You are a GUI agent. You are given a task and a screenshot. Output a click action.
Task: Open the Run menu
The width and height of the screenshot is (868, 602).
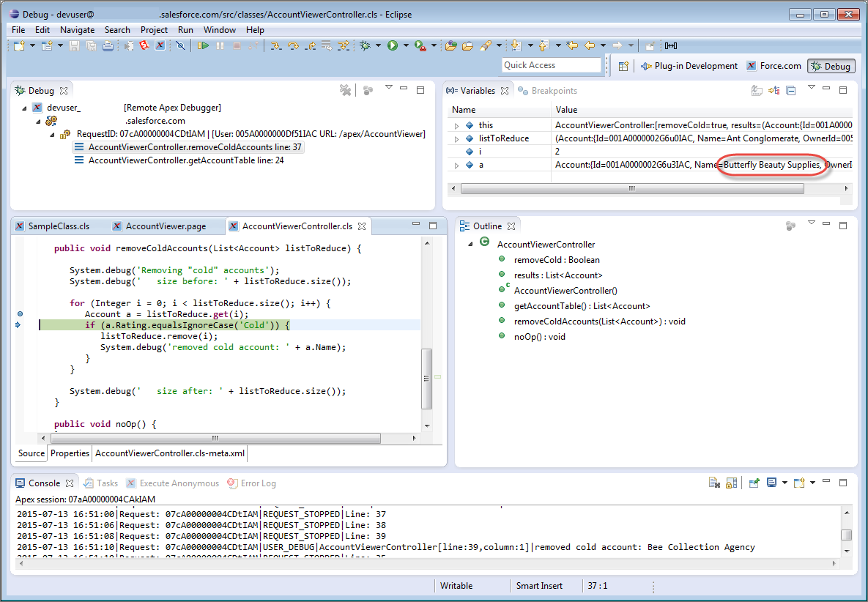click(185, 30)
